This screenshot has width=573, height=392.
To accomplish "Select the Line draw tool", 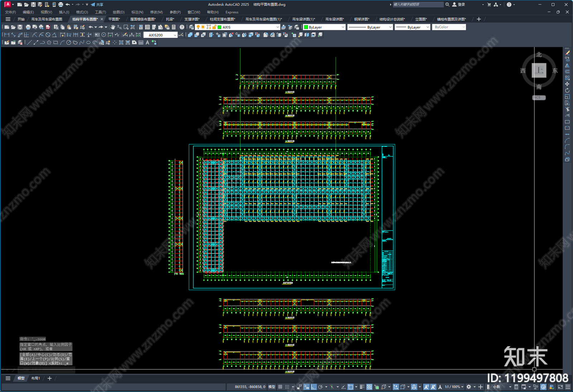I will coord(29,42).
